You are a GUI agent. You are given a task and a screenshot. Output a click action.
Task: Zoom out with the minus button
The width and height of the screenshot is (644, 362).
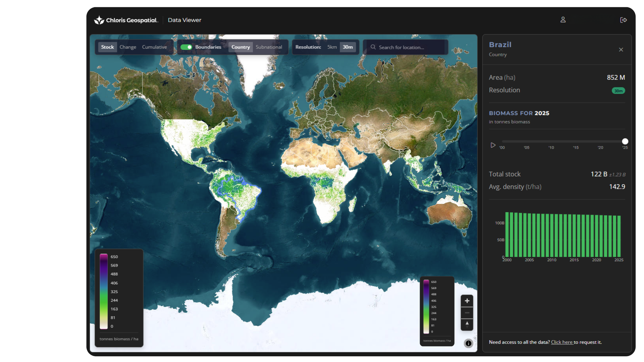[467, 313]
